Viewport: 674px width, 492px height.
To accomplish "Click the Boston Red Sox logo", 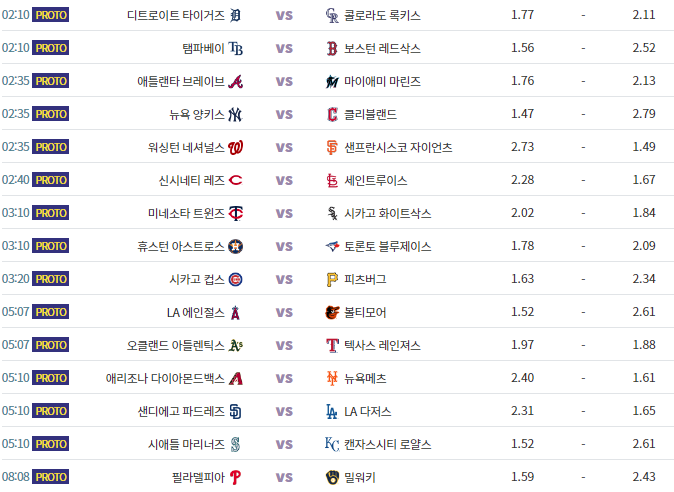I will [333, 48].
